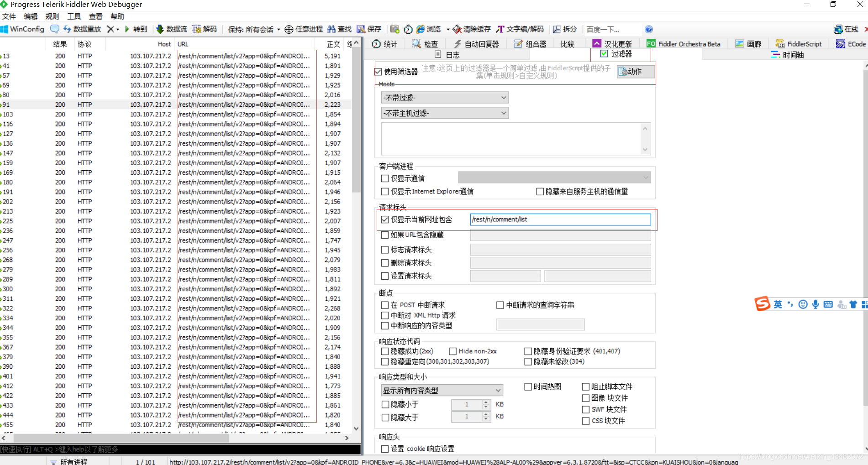Click the All Processes (所有进程) status bar item
868x465 pixels.
point(68,462)
